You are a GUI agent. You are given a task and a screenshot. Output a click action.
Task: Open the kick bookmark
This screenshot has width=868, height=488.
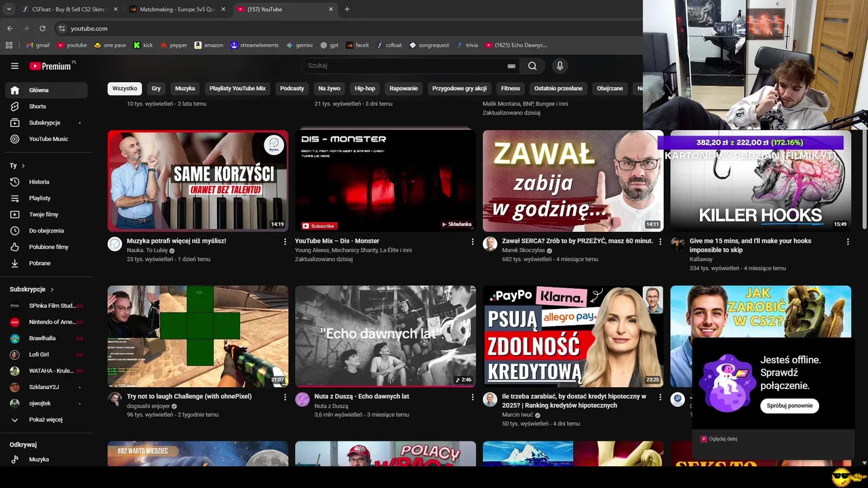click(x=143, y=45)
